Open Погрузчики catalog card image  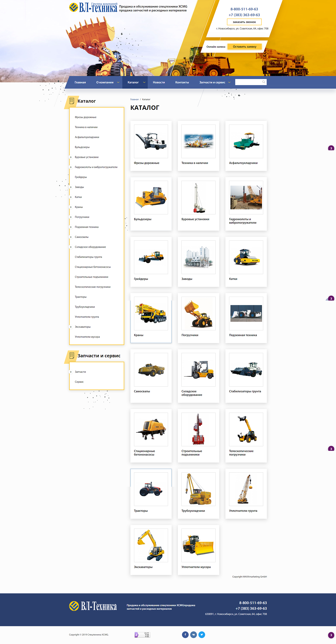tap(198, 314)
